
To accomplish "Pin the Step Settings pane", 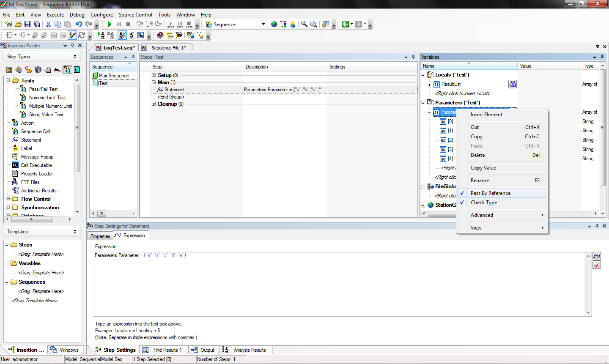I will (597, 226).
